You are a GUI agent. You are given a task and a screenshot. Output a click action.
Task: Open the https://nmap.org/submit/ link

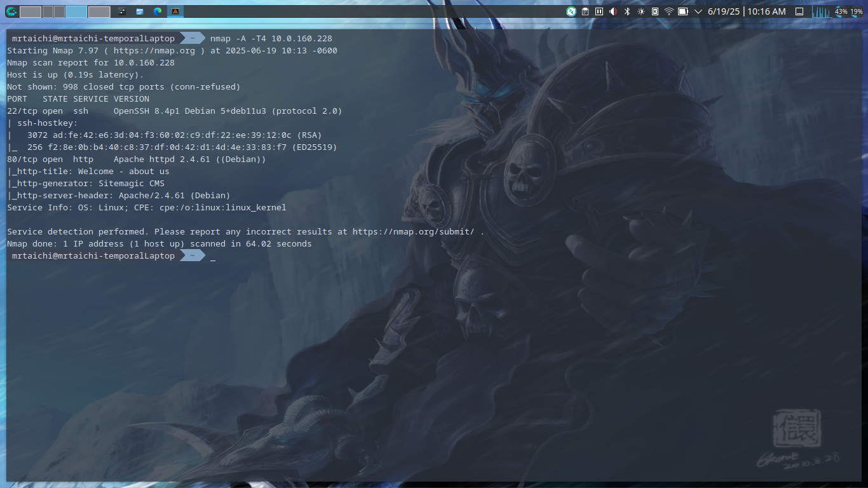[x=414, y=232]
